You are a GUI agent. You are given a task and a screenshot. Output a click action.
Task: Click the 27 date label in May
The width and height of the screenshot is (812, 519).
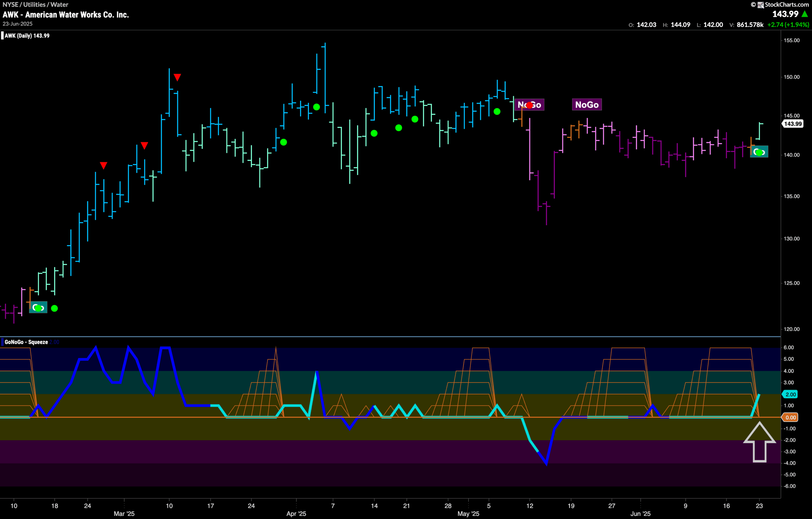(x=612, y=506)
